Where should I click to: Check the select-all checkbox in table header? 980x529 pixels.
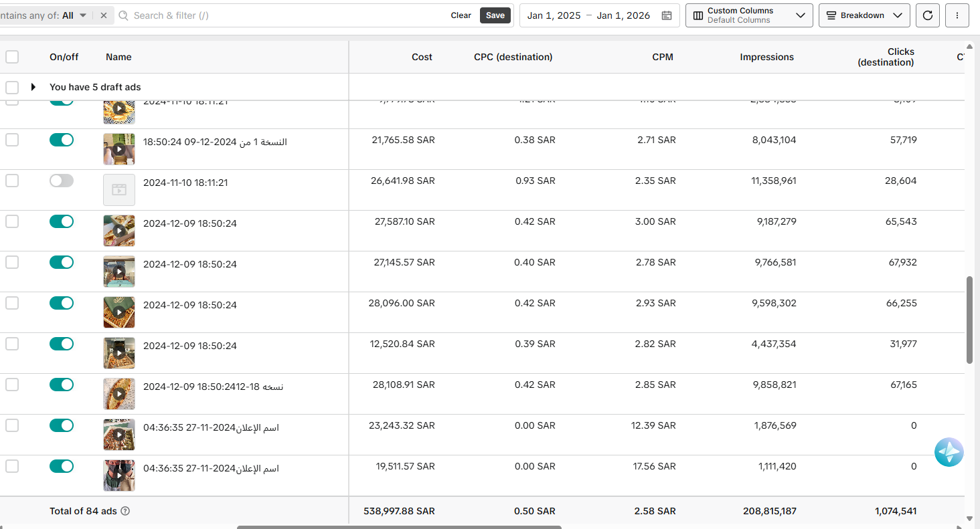[x=12, y=57]
